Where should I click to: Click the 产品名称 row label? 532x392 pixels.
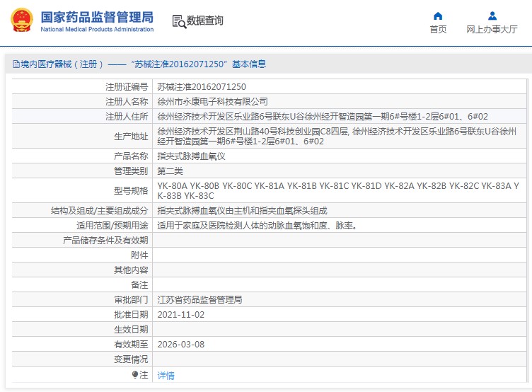click(131, 156)
